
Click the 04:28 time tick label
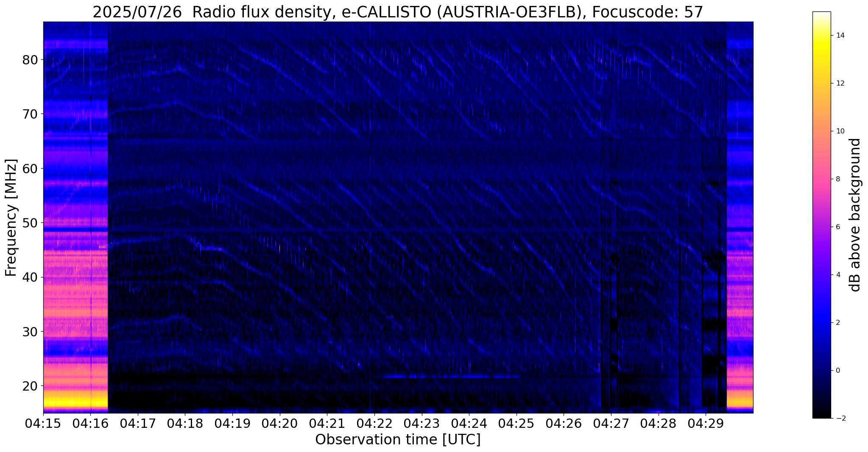tap(658, 424)
